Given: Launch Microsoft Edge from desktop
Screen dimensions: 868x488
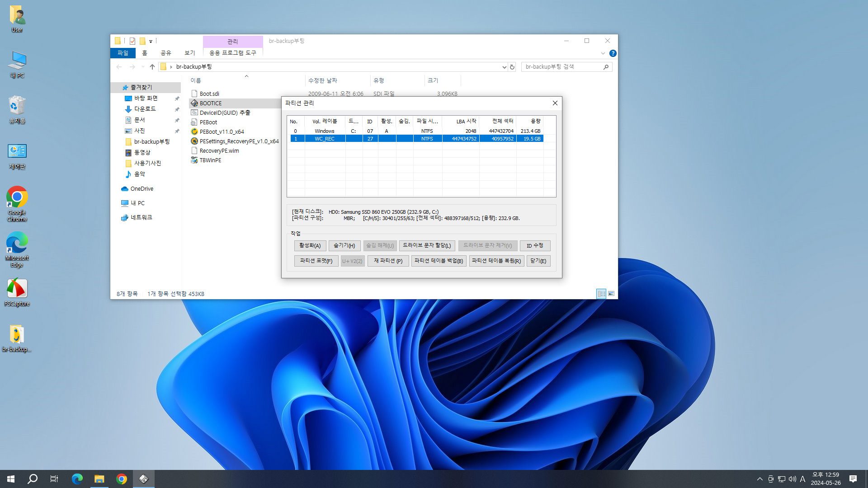Looking at the screenshot, I should pos(17,250).
